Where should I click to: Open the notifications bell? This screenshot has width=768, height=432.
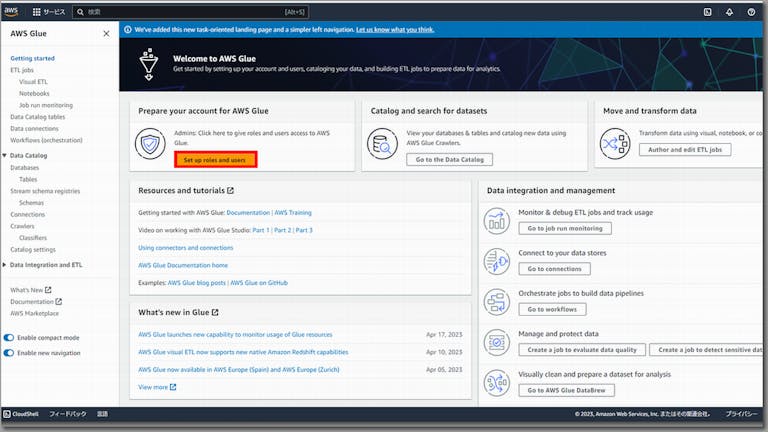[729, 12]
